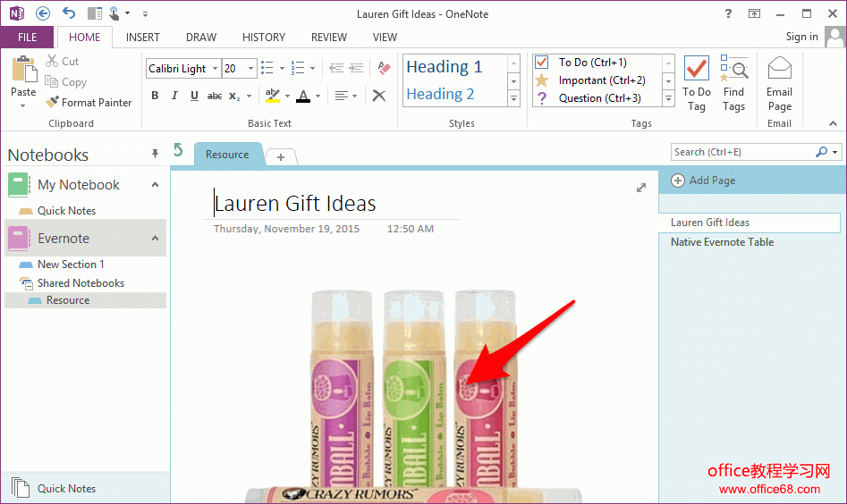
Task: Open the Native Evernote Table page
Action: tap(722, 242)
